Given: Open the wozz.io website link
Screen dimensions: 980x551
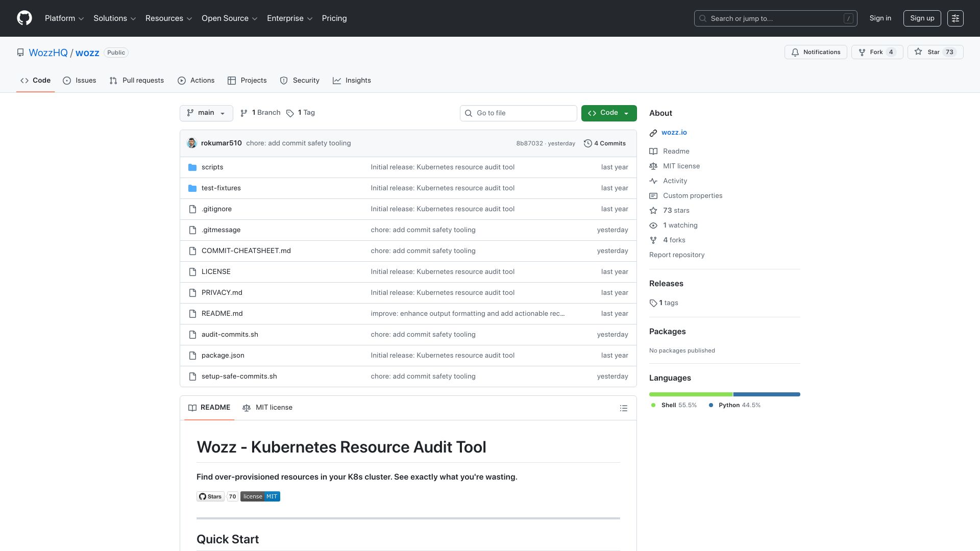Looking at the screenshot, I should [674, 133].
